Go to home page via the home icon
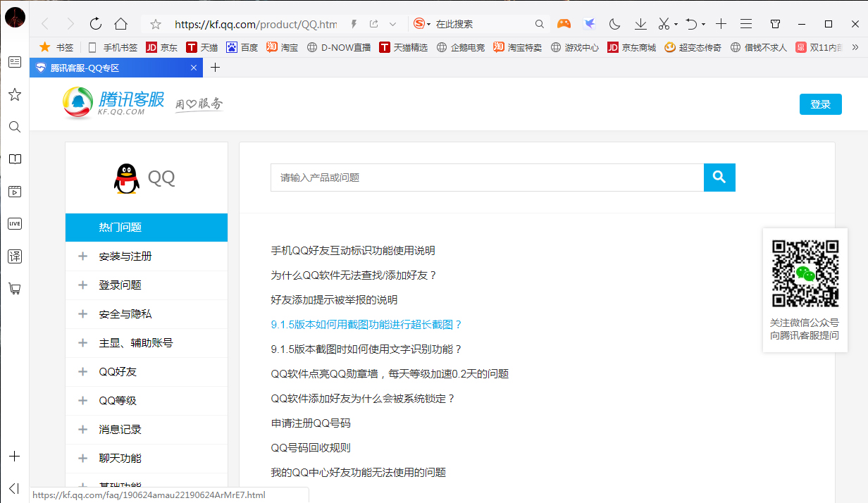Image resolution: width=868 pixels, height=503 pixels. tap(120, 23)
